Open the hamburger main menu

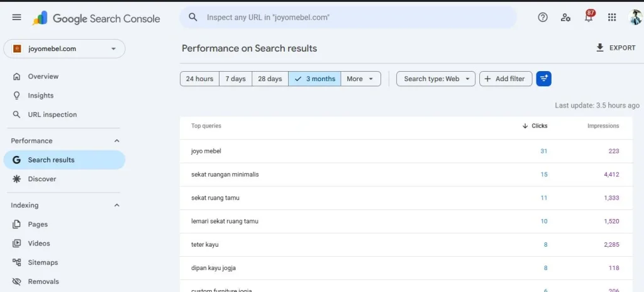point(17,17)
